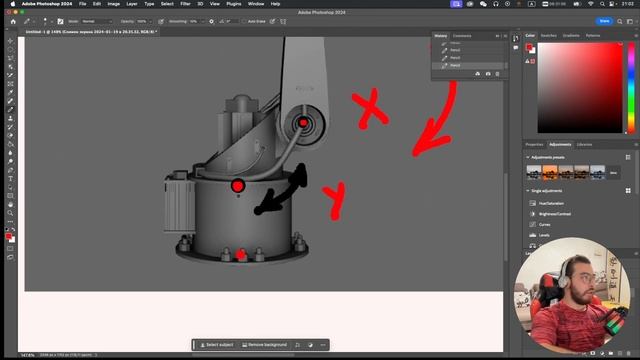The width and height of the screenshot is (640, 360).
Task: Select the Gradient tool
Action: tap(10, 144)
